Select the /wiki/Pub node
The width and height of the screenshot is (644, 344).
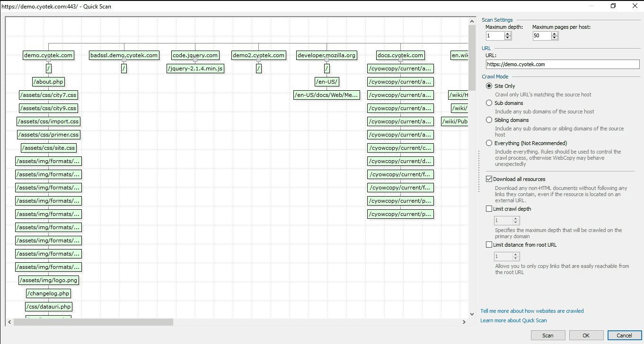[x=455, y=121]
